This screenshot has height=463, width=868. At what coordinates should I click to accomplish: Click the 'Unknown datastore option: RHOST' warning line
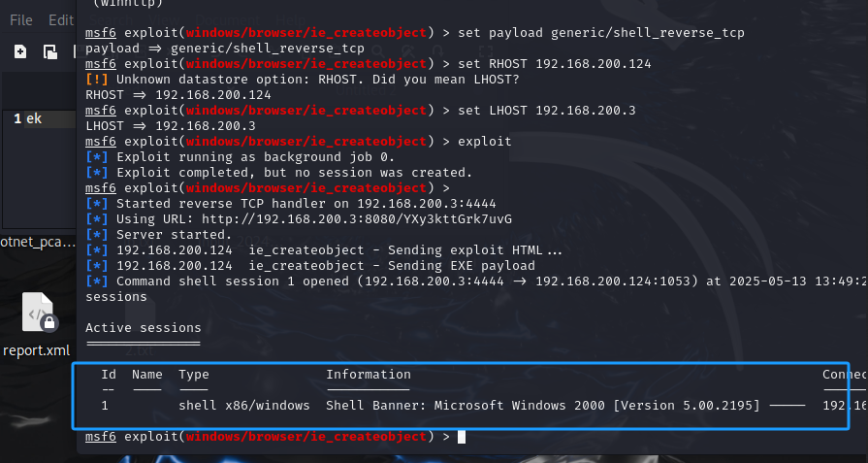coord(303,80)
